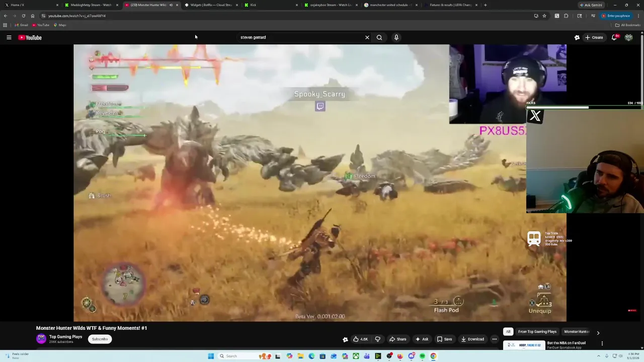Open the YouTube Create button
644x362 pixels.
594,37
